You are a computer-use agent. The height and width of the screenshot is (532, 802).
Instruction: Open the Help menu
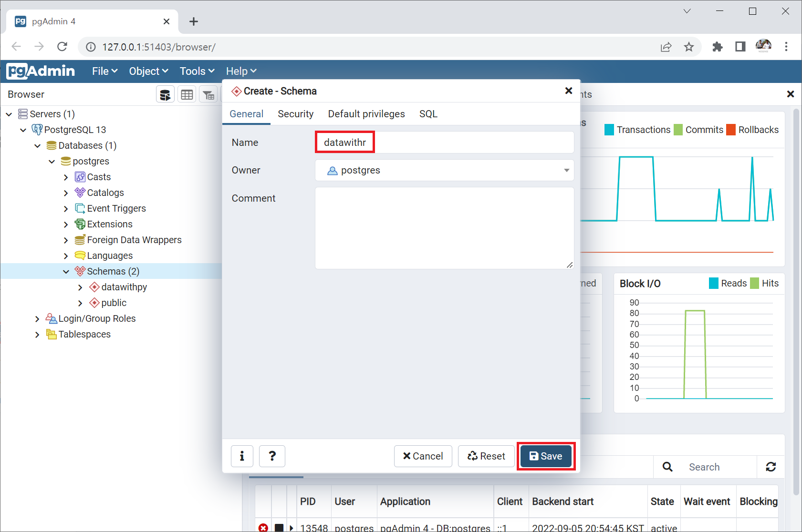(x=241, y=71)
